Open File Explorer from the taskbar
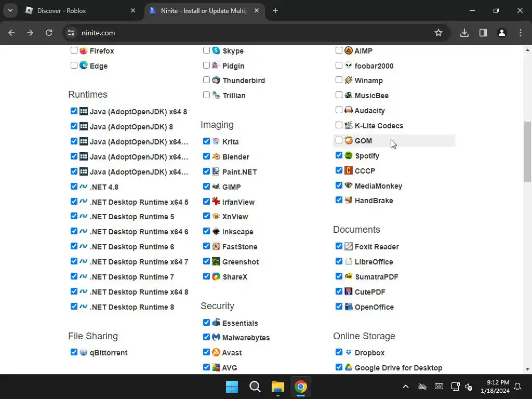 click(x=277, y=387)
